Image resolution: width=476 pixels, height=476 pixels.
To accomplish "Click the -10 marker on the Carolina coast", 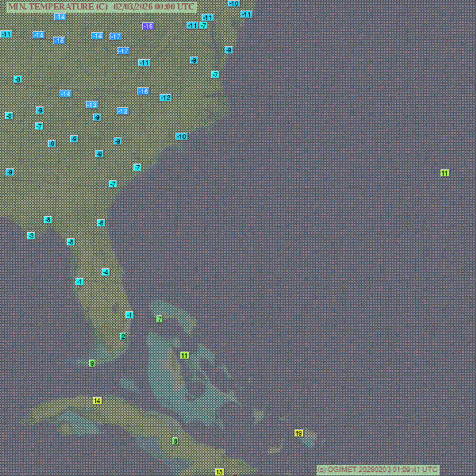I will 181,136.
